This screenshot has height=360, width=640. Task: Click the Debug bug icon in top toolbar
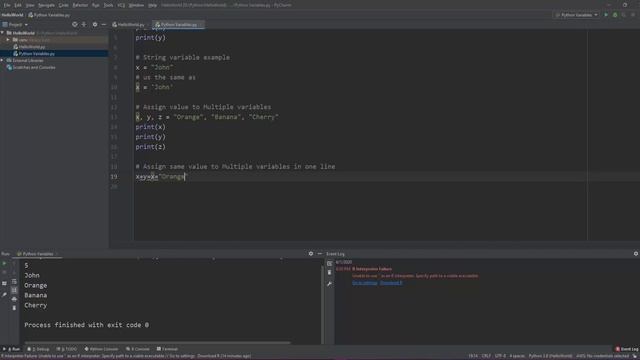tap(615, 15)
